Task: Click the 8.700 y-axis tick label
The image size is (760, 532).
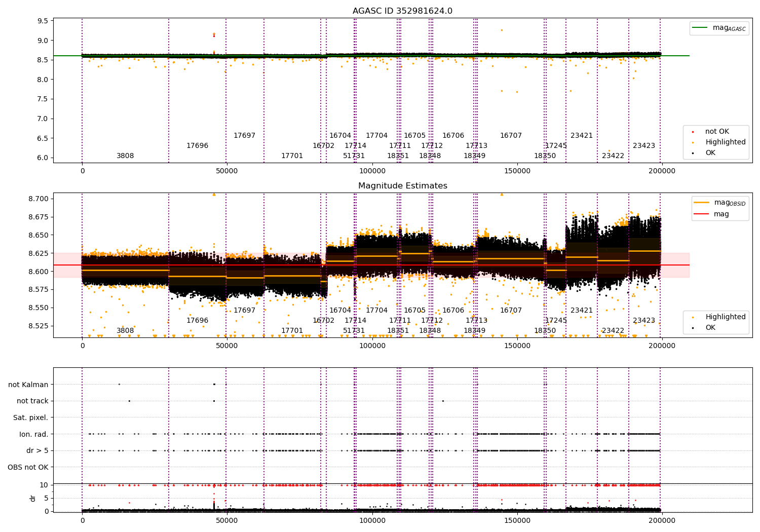Action: (39, 199)
